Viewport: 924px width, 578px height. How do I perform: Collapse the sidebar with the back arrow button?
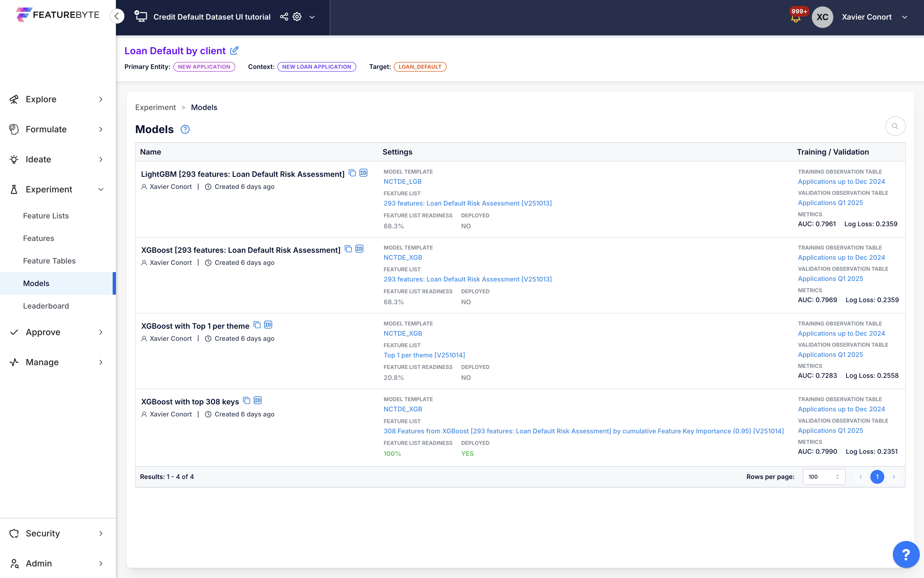pos(117,16)
